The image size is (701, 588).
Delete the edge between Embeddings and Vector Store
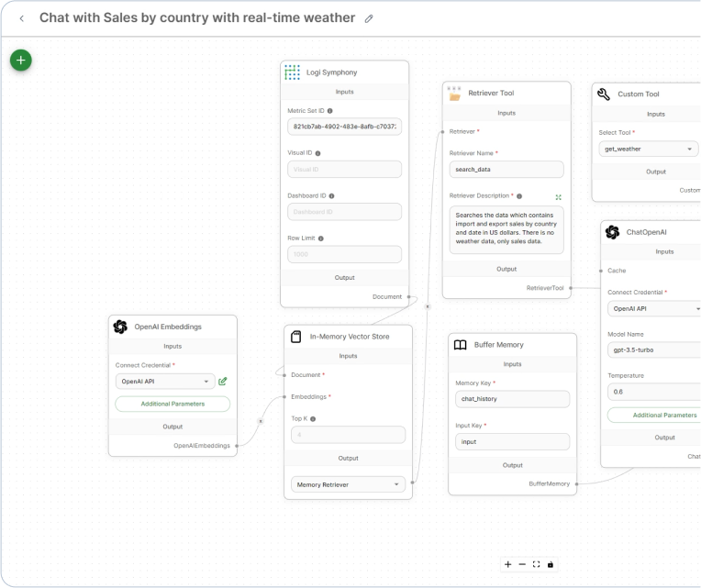pos(261,421)
